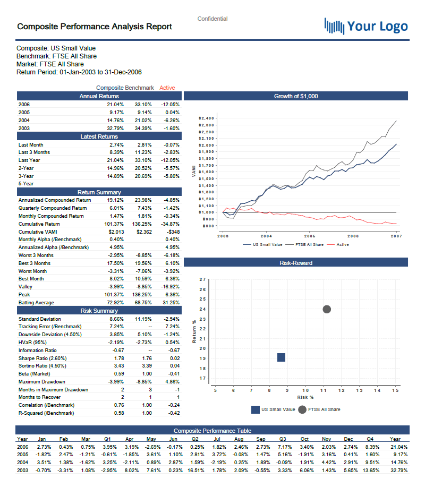Click the blue square icon in the Risk-Reward legend
The width and height of the screenshot is (425, 504).
click(256, 409)
